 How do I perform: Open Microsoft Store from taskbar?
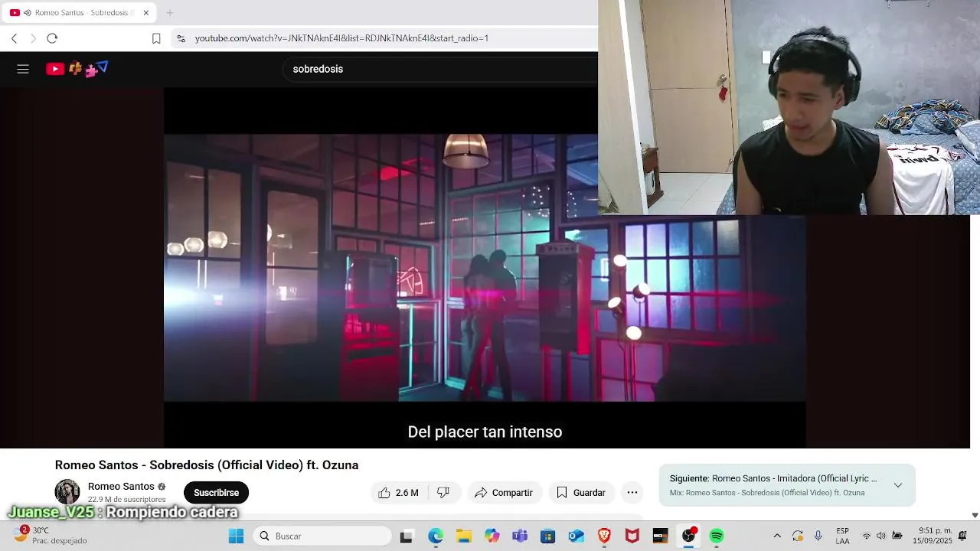pos(547,536)
